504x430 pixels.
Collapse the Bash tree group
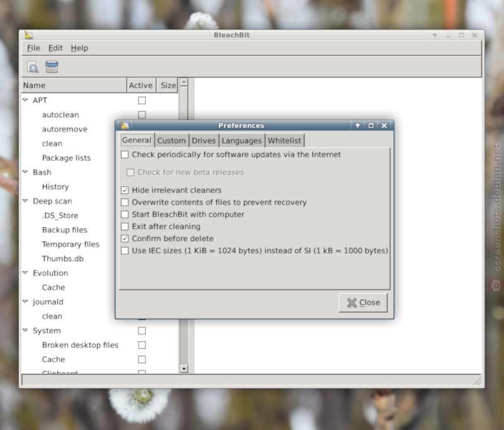pyautogui.click(x=25, y=172)
